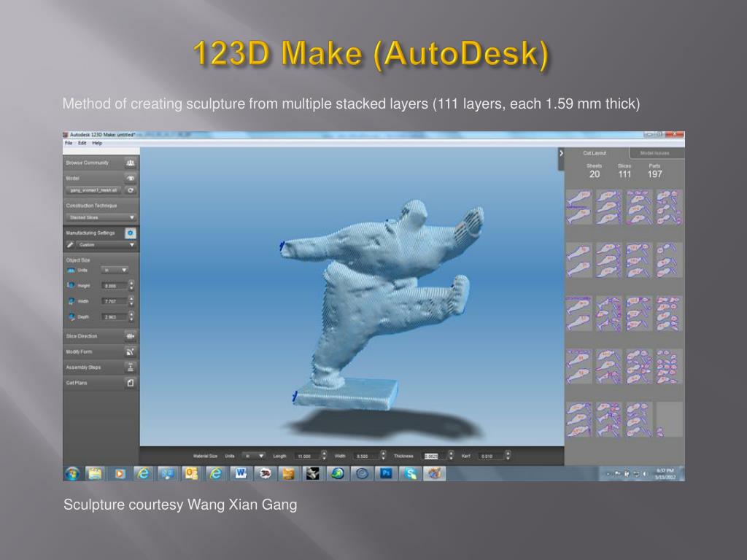Click the Object Size Units ruler icon
The image size is (747, 560).
[71, 270]
